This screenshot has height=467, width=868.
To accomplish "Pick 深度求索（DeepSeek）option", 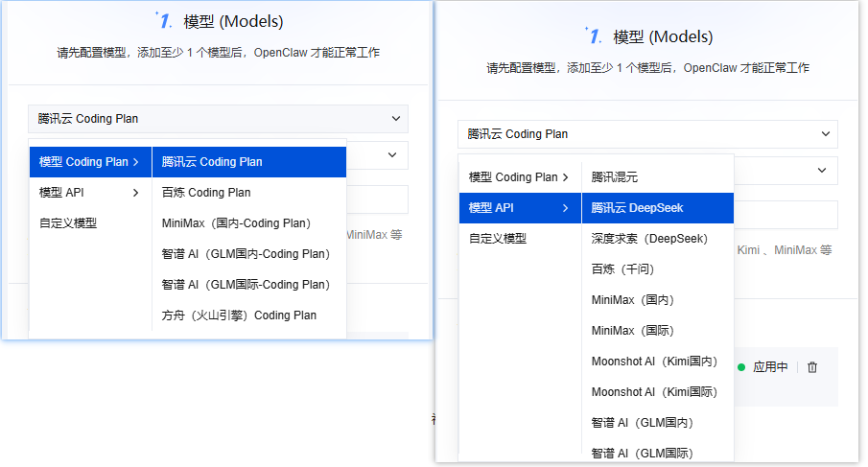I will pyautogui.click(x=658, y=239).
